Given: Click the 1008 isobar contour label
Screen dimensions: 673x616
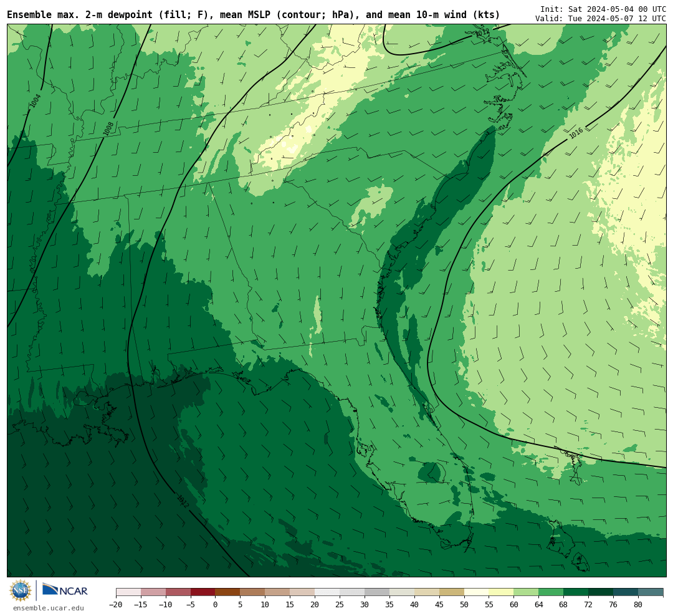Looking at the screenshot, I should pyautogui.click(x=108, y=129).
